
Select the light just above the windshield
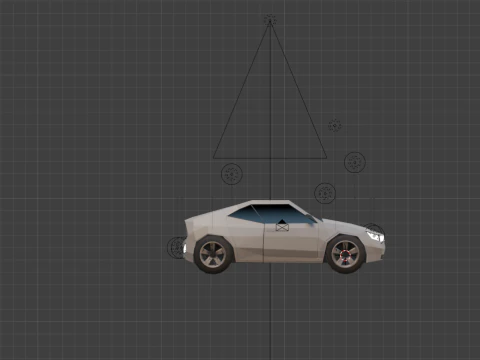[325, 193]
